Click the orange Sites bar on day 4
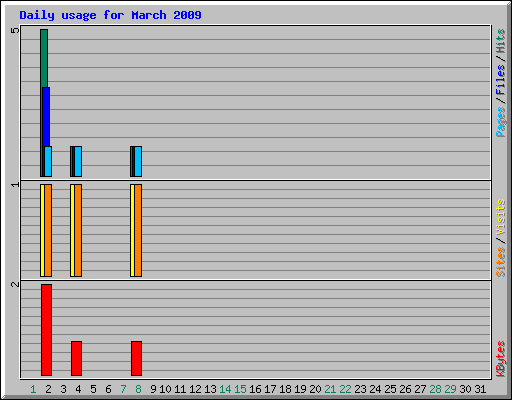The image size is (512, 400). 78,230
